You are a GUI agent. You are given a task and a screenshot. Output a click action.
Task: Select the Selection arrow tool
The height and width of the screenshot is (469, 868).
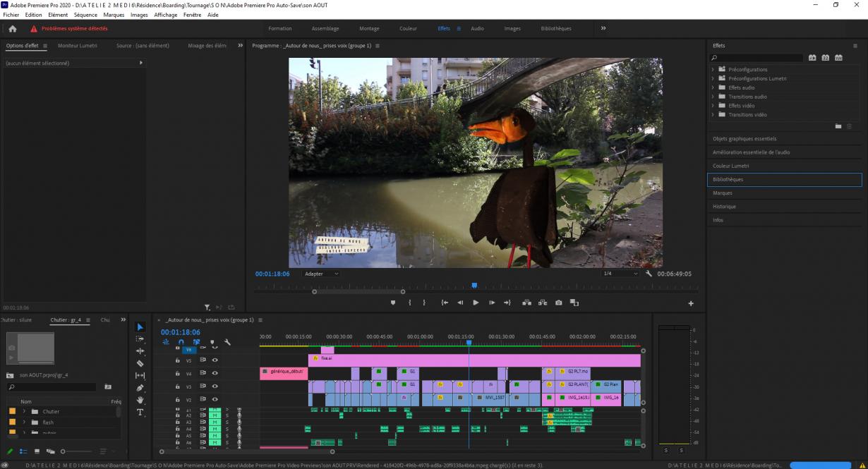tap(140, 327)
